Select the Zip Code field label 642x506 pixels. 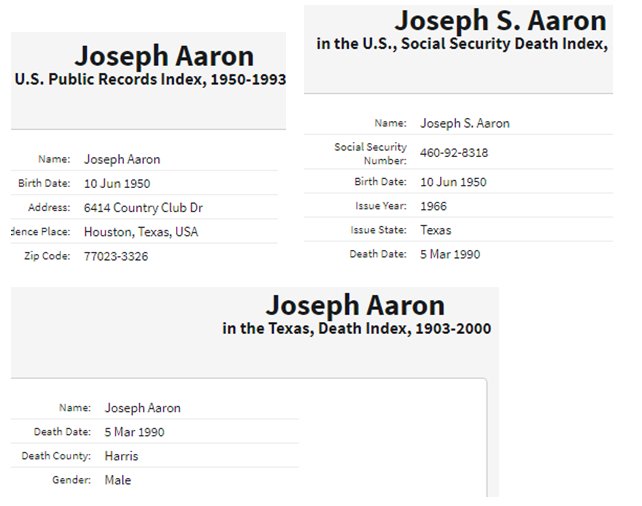tap(47, 256)
